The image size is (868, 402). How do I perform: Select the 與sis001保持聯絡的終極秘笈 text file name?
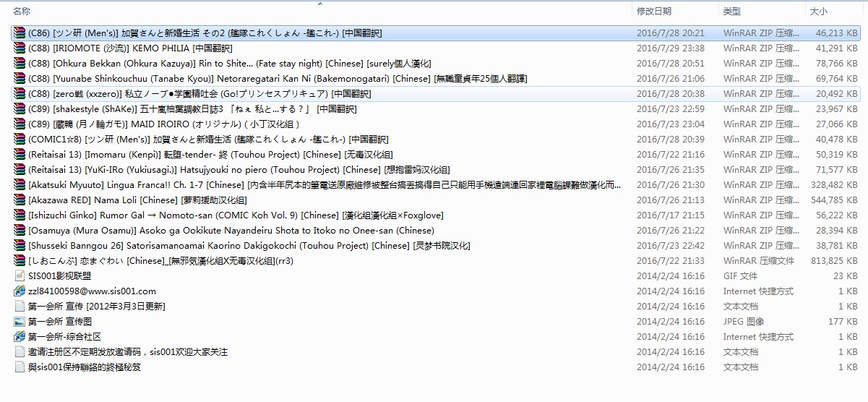pyautogui.click(x=85, y=367)
